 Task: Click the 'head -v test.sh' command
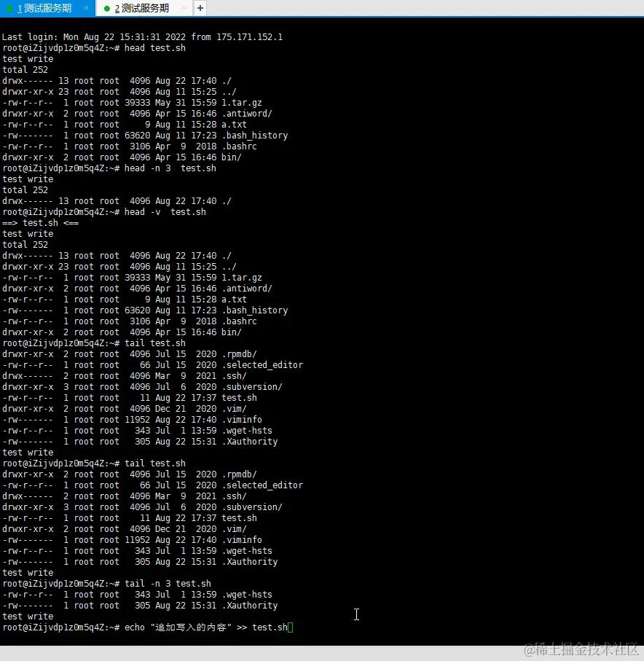pos(165,212)
